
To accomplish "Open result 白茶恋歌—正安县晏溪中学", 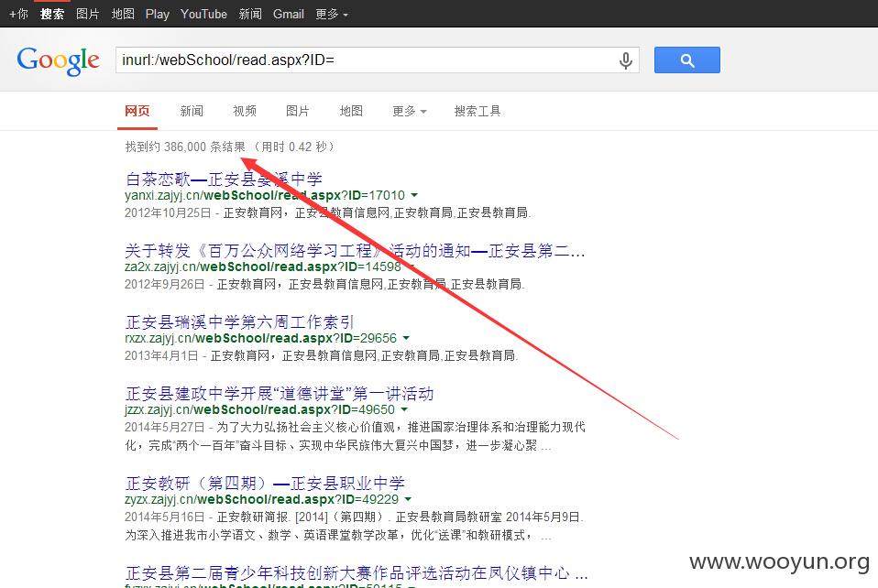I will [x=224, y=179].
